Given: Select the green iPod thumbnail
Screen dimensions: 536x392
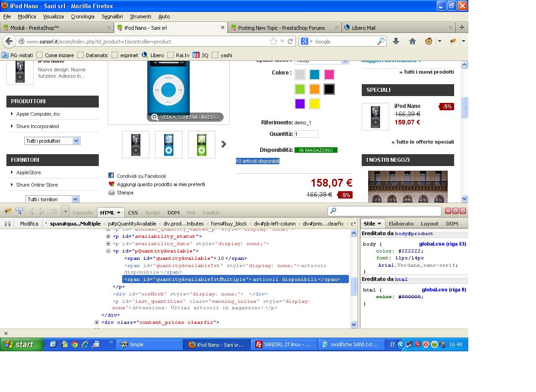Looking at the screenshot, I should coord(202,145).
